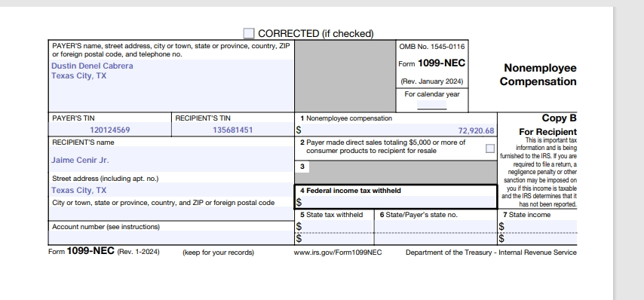Click the second State income field

[x=541, y=238]
